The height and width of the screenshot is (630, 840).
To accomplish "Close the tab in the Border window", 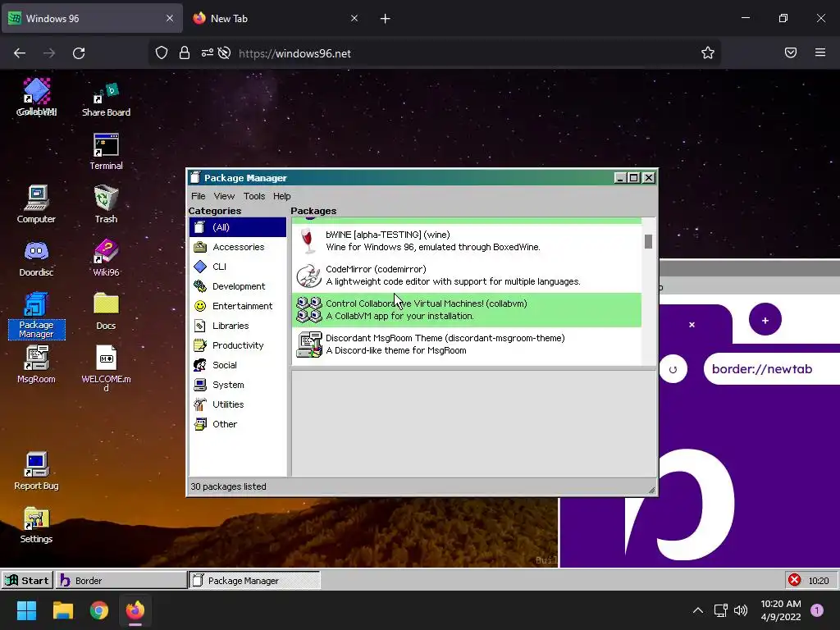I will 692,325.
